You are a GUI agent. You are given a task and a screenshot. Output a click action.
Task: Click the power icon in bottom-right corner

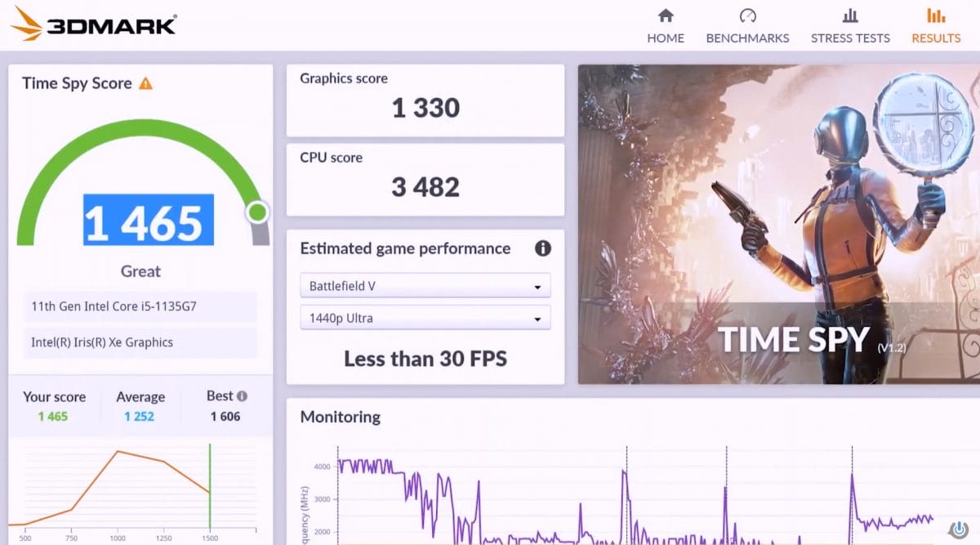[x=959, y=529]
